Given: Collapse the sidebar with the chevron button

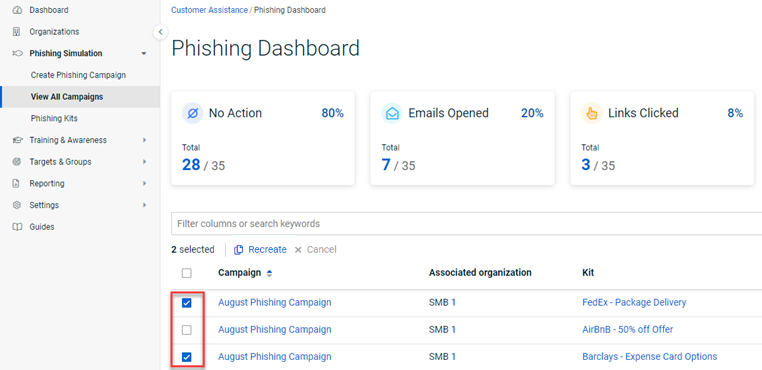Looking at the screenshot, I should tap(160, 33).
